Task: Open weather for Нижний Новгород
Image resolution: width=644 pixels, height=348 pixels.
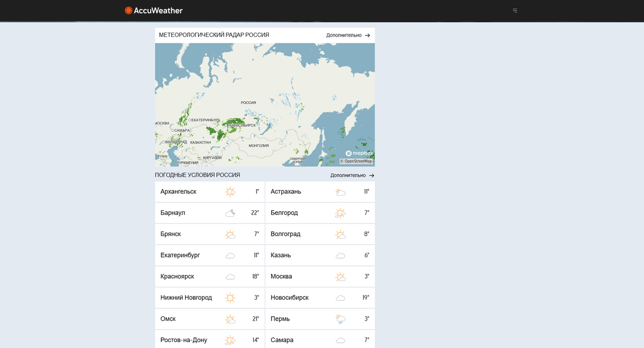Action: tap(210, 298)
